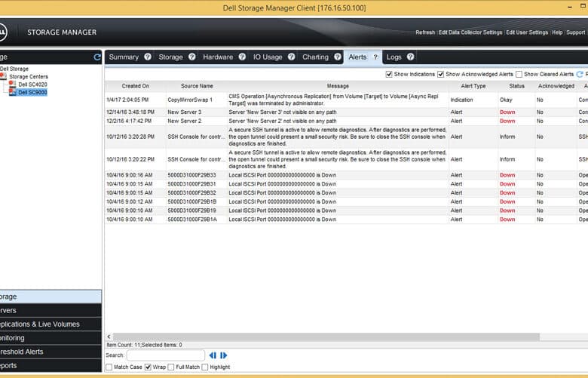Screen dimensions: 588x378
Task: Sort alerts by Created On column
Action: click(136, 86)
